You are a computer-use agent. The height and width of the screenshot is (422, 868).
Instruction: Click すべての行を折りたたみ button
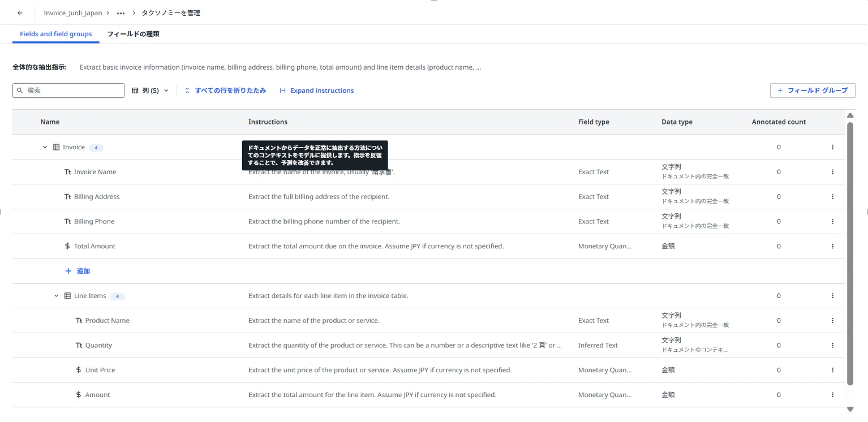[x=225, y=91]
